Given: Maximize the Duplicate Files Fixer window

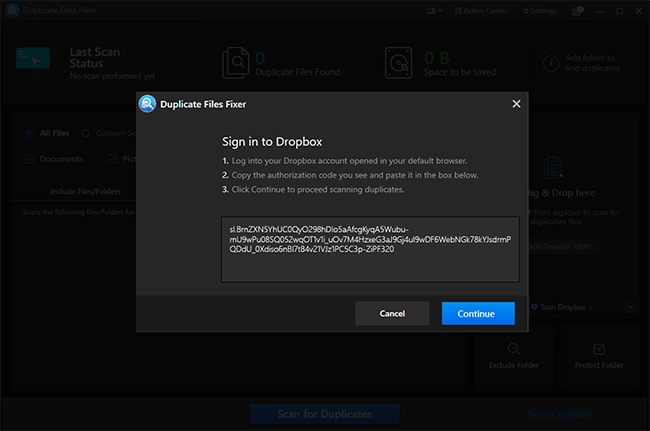Looking at the screenshot, I should pos(619,11).
